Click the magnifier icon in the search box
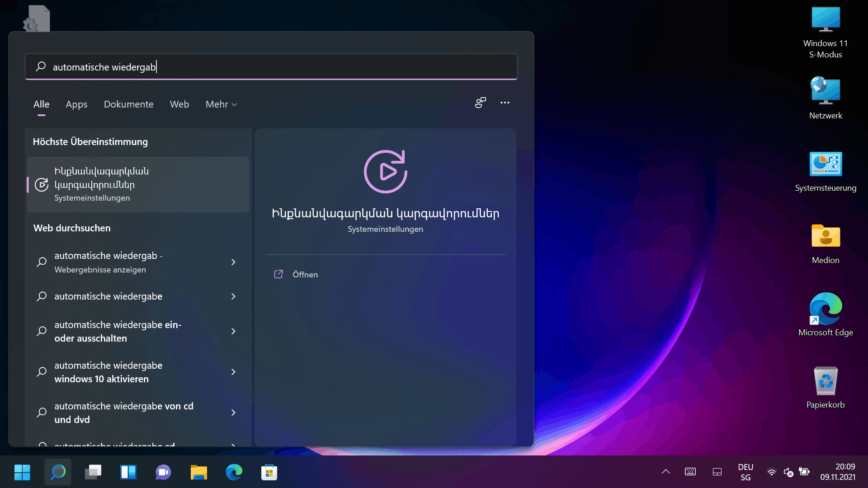Image resolution: width=868 pixels, height=488 pixels. click(41, 66)
